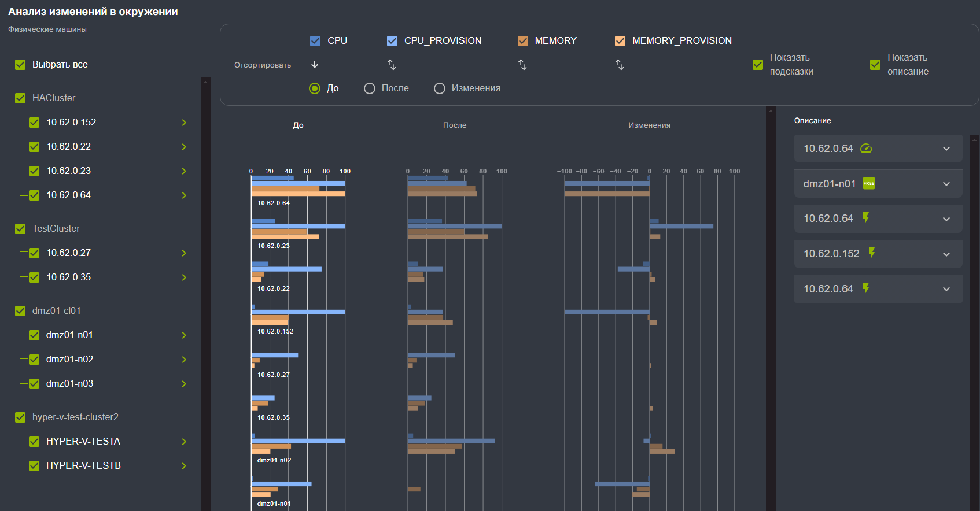Toggle the 'Показать описание' checkbox
Viewport: 980px width, 511px height.
click(875, 65)
